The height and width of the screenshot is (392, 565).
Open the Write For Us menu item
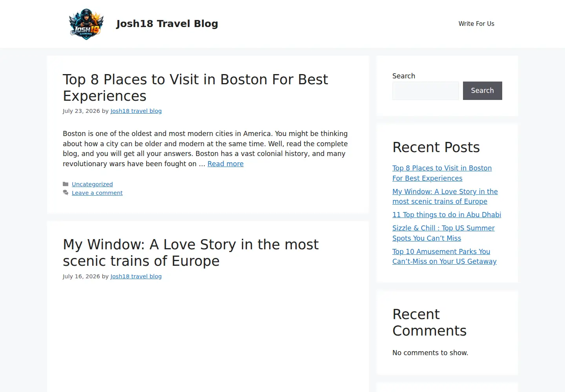[x=476, y=24]
